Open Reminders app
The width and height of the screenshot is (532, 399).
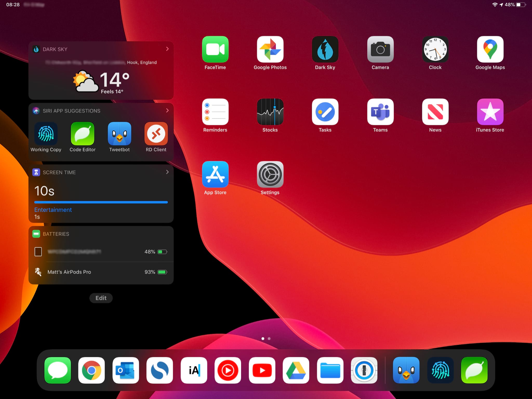[215, 112]
